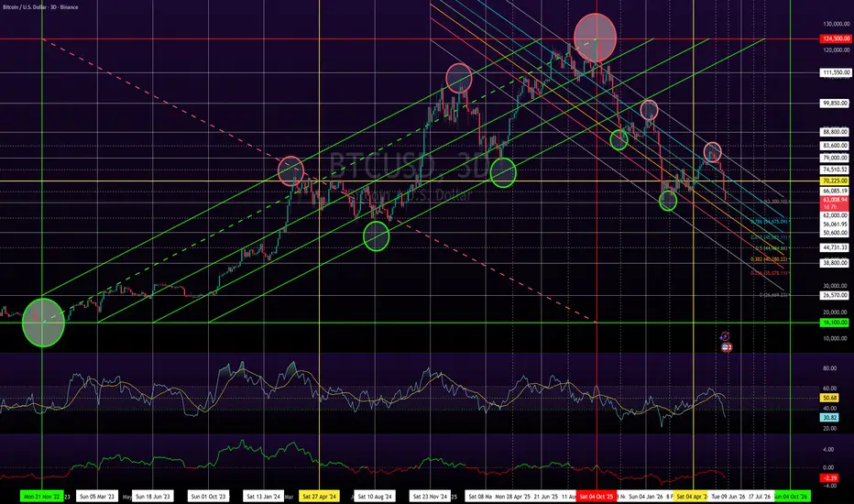The height and width of the screenshot is (504, 854).
Task: Click the 74,510.52 price label
Action: tap(836, 170)
